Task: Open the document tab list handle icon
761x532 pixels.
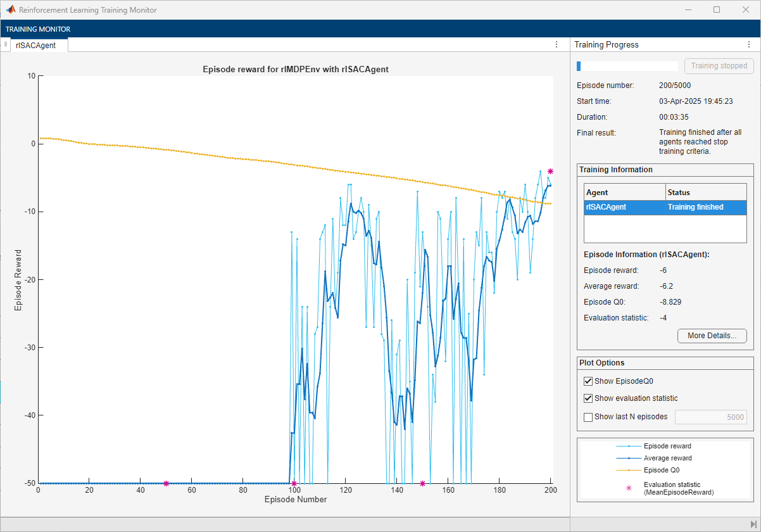Action: coord(5,44)
